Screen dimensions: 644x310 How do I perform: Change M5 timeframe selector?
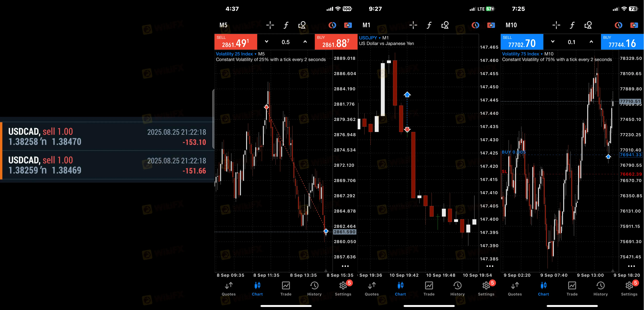(223, 25)
